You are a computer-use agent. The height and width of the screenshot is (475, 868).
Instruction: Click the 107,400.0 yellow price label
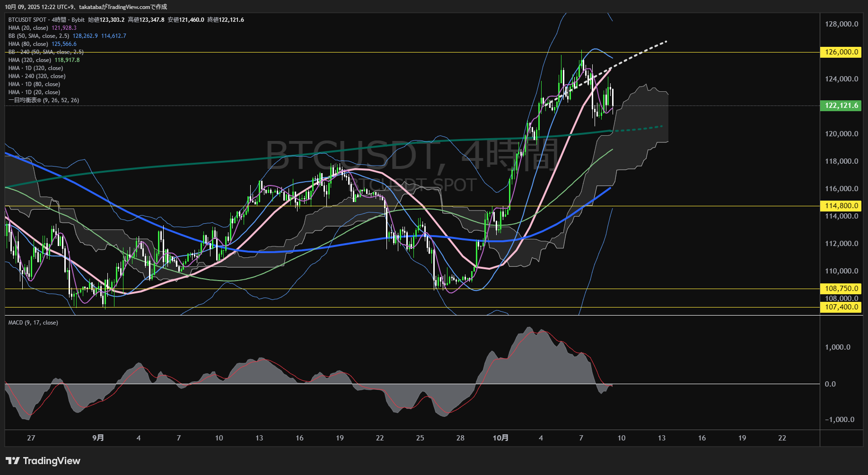pyautogui.click(x=841, y=307)
